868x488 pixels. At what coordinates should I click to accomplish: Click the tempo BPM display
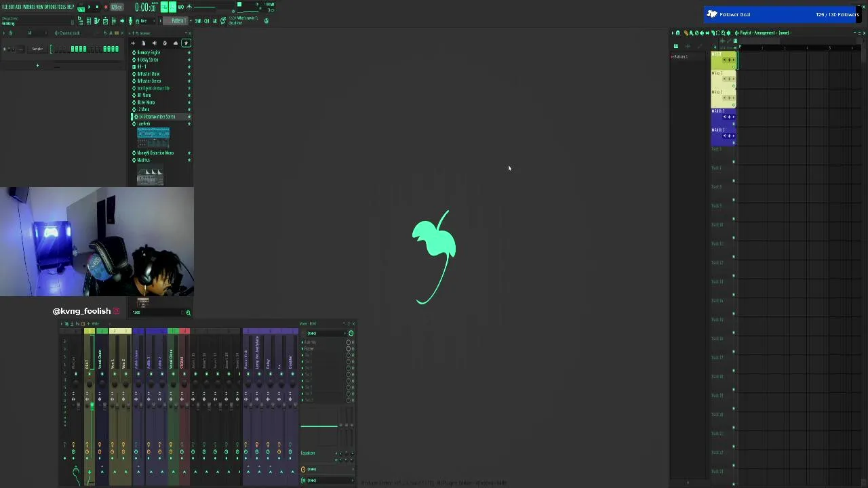pos(117,7)
